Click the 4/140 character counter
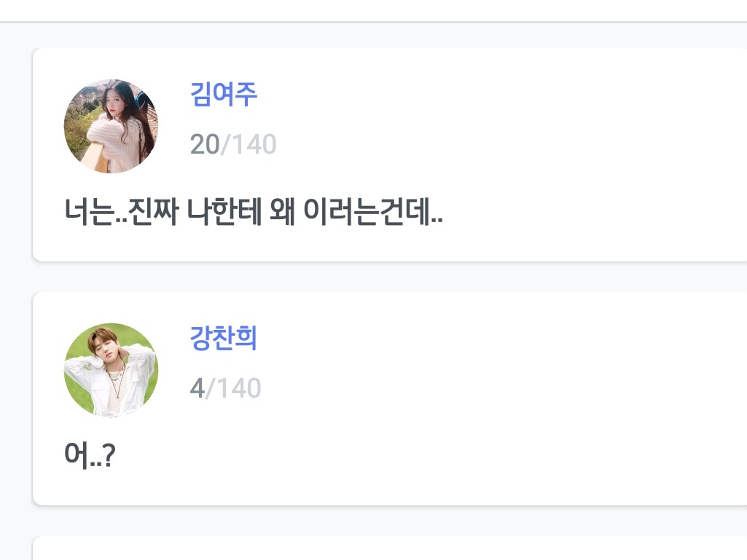 (225, 389)
